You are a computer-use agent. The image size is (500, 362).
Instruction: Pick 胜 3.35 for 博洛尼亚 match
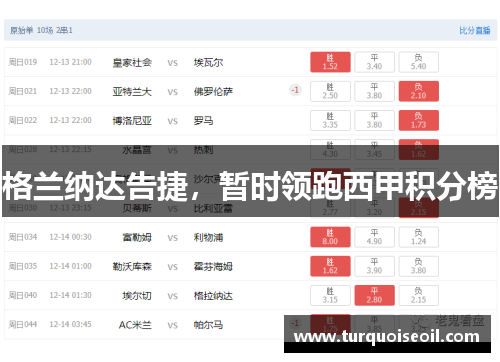[x=330, y=120]
